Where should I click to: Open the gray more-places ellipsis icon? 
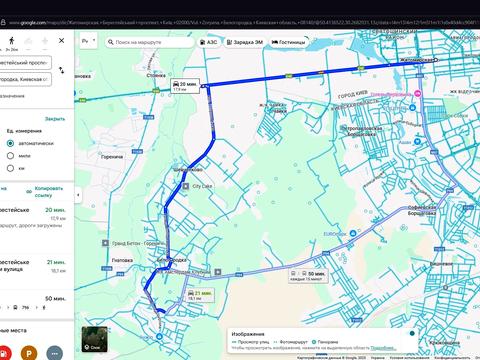(x=55, y=353)
